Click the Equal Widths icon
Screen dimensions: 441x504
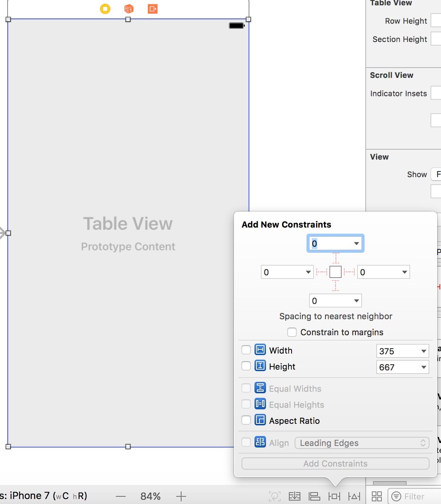[260, 388]
